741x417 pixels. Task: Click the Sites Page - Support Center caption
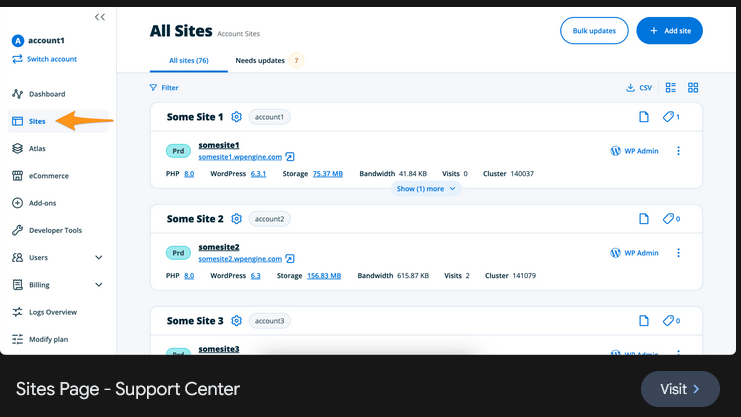click(128, 389)
